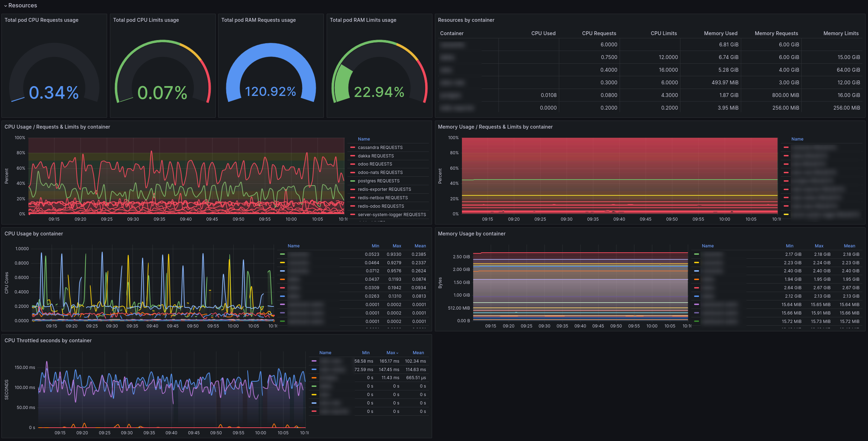
Task: Open CPU Throttled seconds by container panel menu
Action: (48, 341)
